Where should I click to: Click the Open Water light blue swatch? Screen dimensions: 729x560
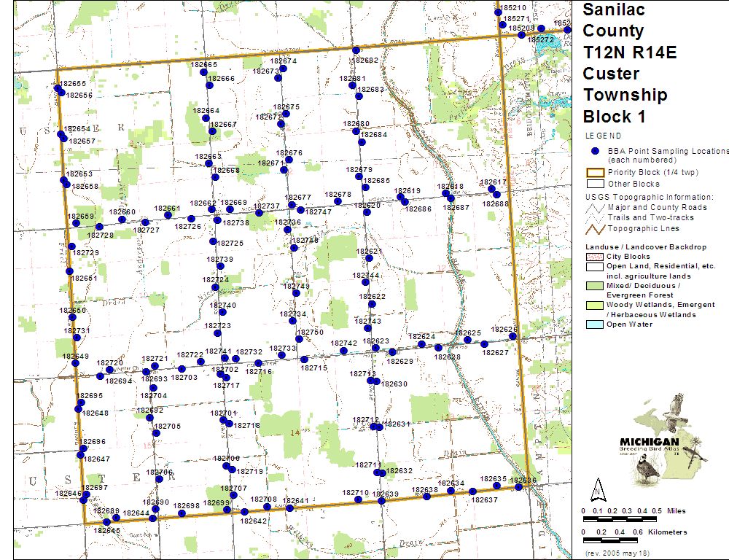[x=595, y=324]
